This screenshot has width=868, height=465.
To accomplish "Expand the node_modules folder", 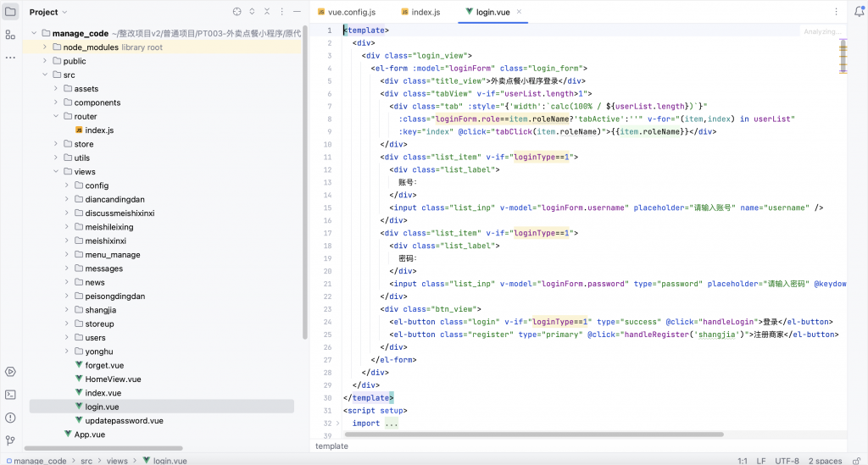I will 44,47.
